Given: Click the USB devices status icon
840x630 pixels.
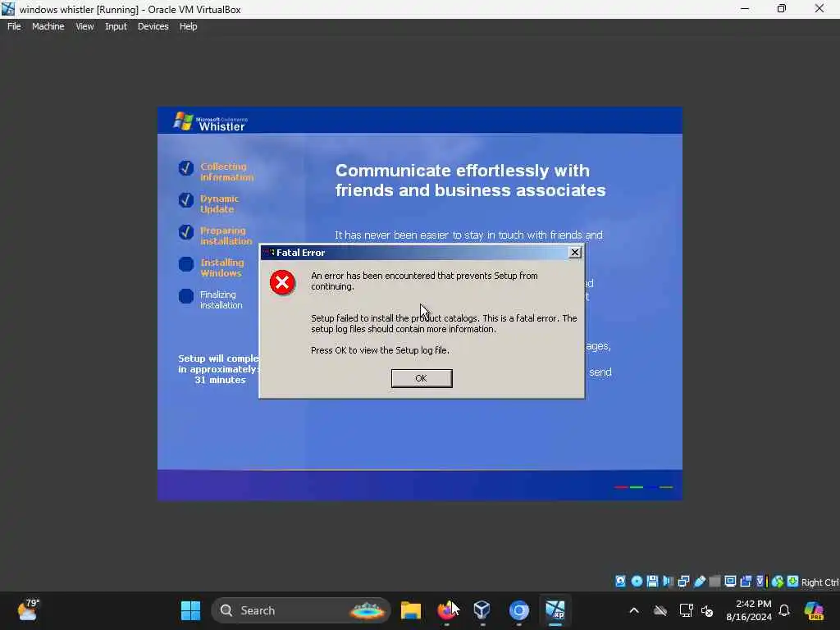Looking at the screenshot, I should [x=700, y=582].
